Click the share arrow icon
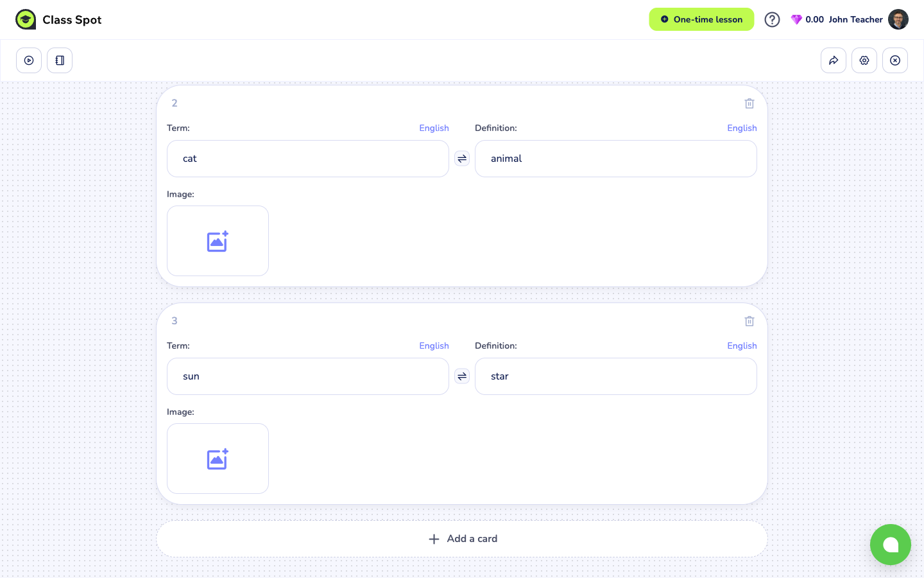924x578 pixels. (834, 60)
